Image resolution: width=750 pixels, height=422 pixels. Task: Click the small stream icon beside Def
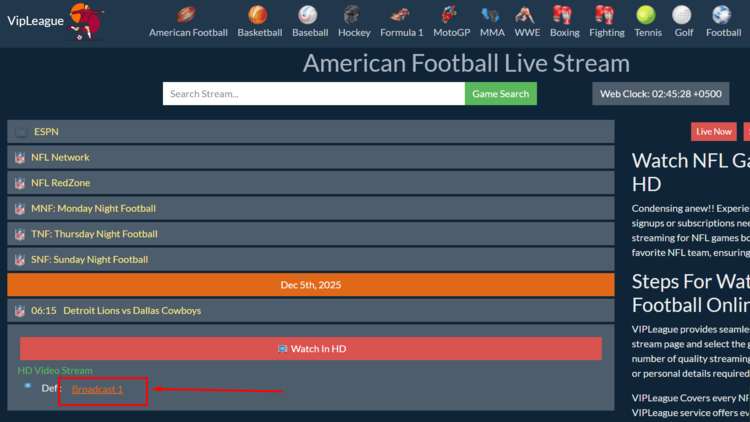28,385
